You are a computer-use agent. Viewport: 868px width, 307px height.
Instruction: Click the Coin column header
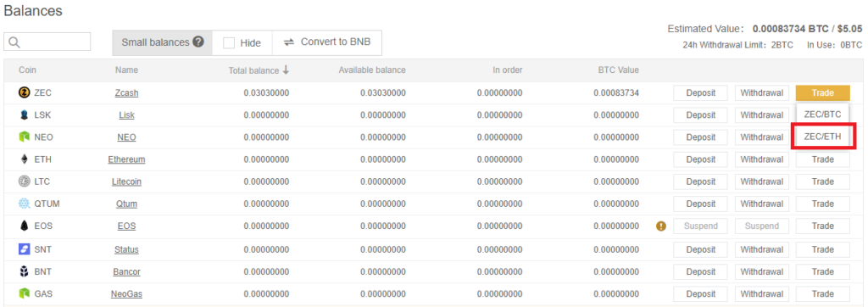click(28, 70)
